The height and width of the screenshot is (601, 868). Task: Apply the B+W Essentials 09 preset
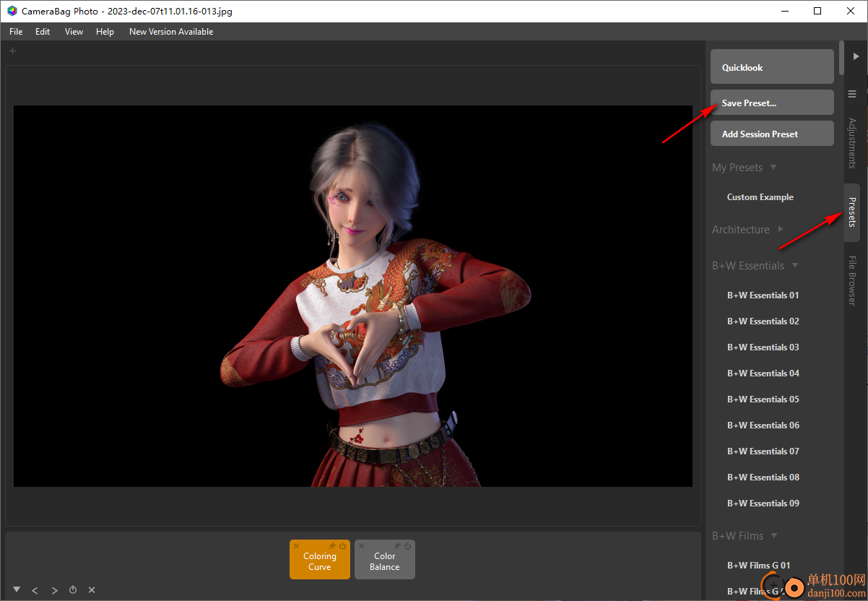[763, 503]
